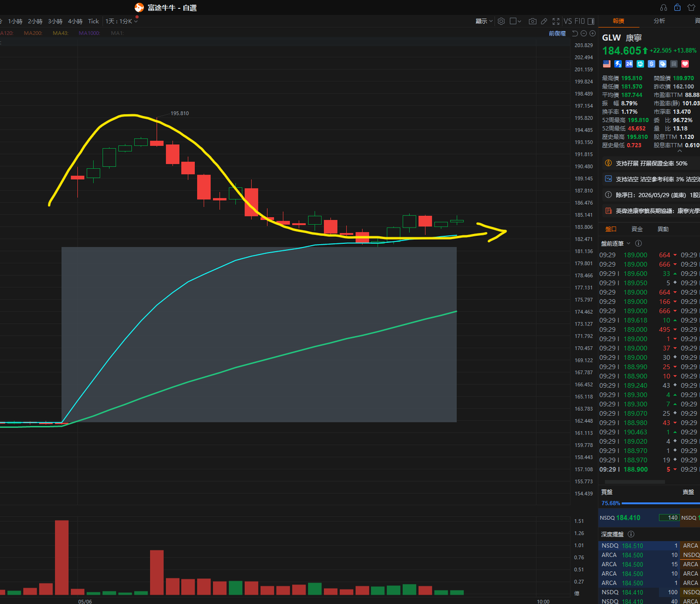Click the 189.618 tick trade row
The height and width of the screenshot is (604, 700).
(x=640, y=320)
